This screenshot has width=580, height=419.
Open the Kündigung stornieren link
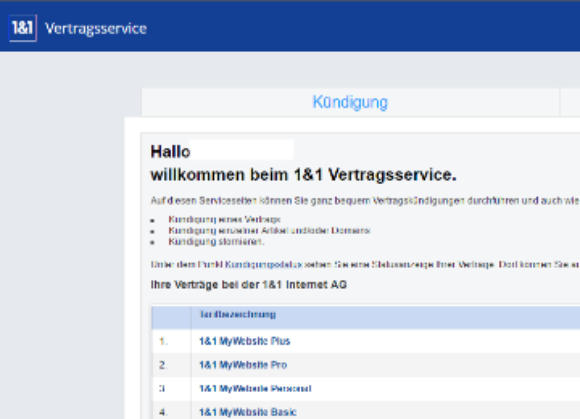click(216, 241)
